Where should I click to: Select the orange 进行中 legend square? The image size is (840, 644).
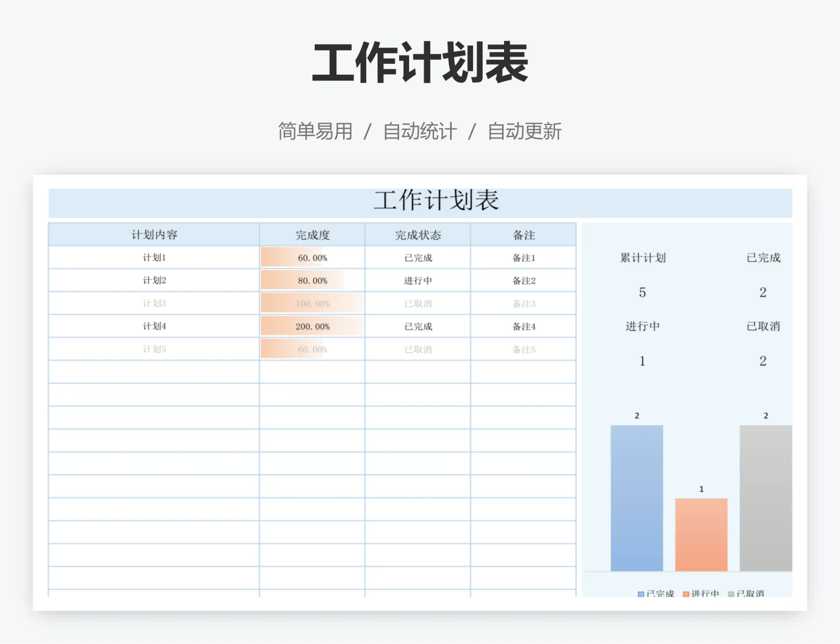686,594
